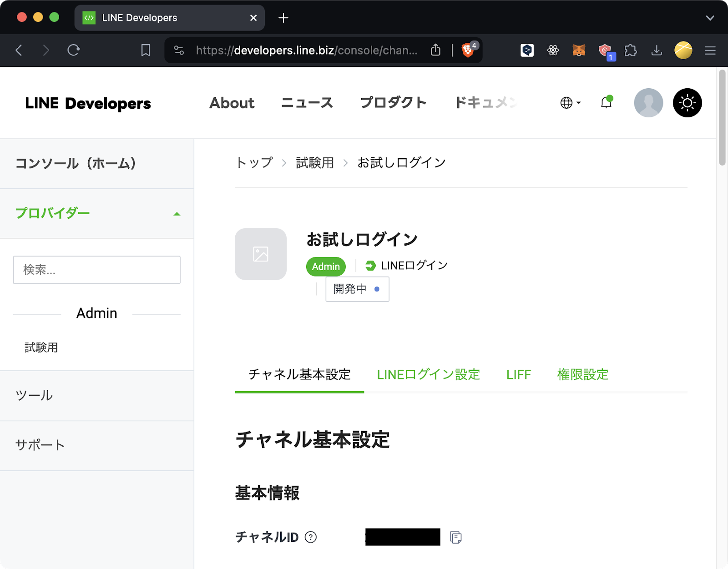This screenshot has height=569, width=728.
Task: Open サポート in the sidebar
Action: 97,446
